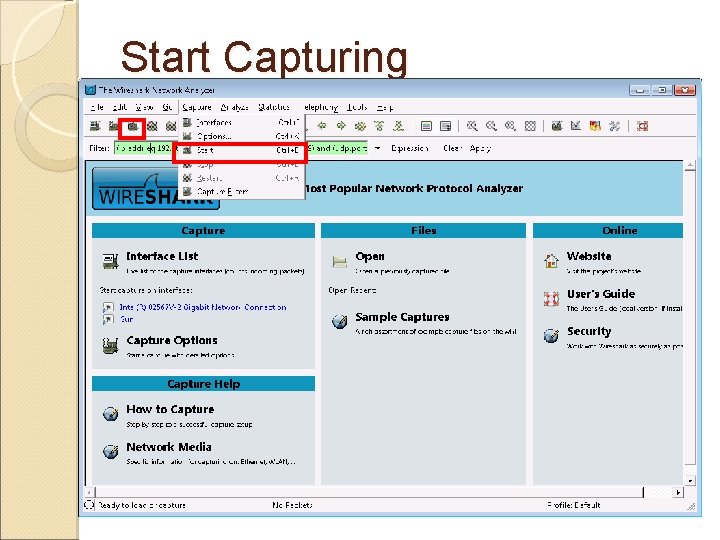Image resolution: width=720 pixels, height=540 pixels.
Task: Click the Apply filter button
Action: (480, 148)
